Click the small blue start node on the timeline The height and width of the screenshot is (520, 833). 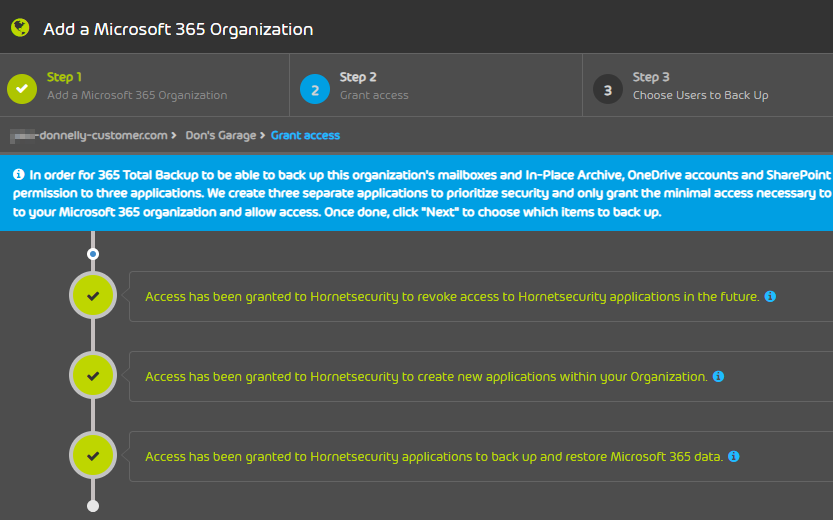tap(93, 254)
